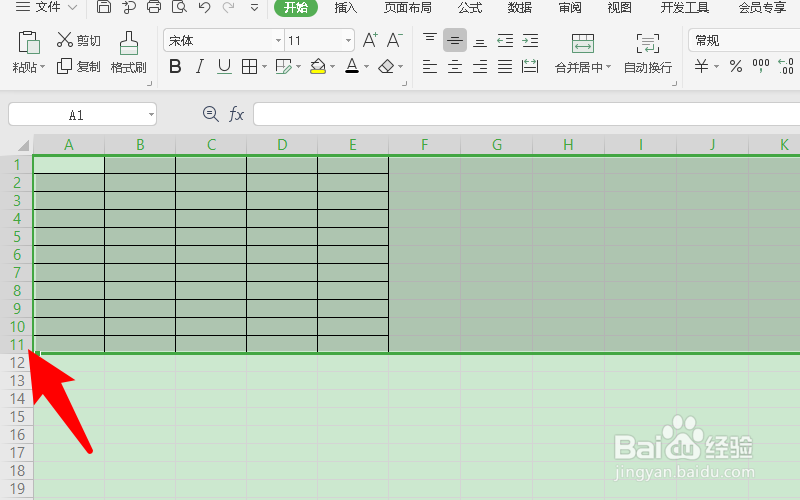Switch to the 插入 Insert tab
This screenshot has width=800, height=500.
(345, 8)
